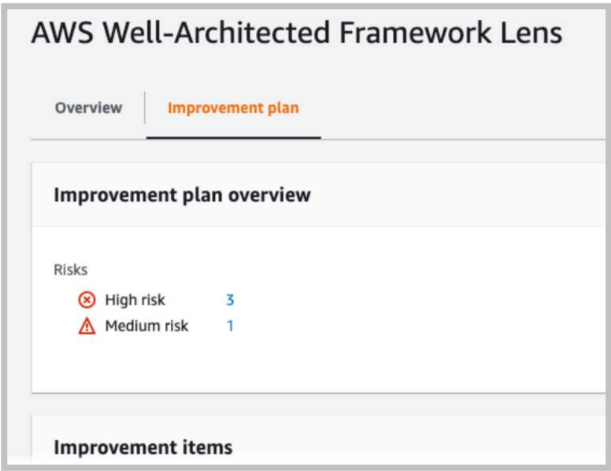The image size is (611, 471).
Task: Click blank space right of Improvement plan overview heading
Action: tap(458, 195)
